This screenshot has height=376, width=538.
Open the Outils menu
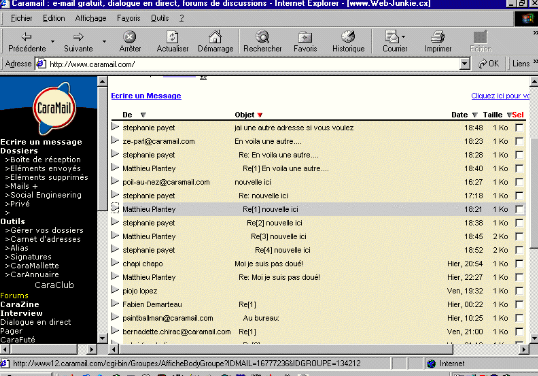tap(160, 18)
